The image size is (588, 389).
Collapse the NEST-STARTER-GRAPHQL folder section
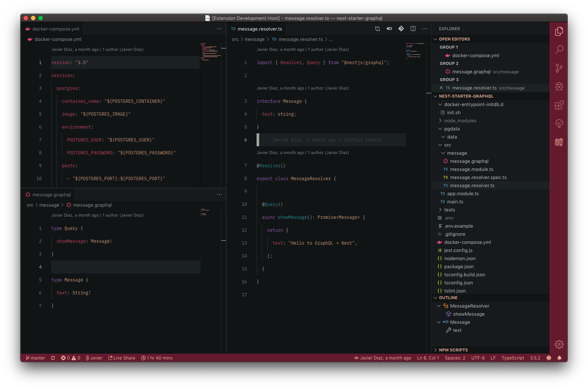pos(491,96)
